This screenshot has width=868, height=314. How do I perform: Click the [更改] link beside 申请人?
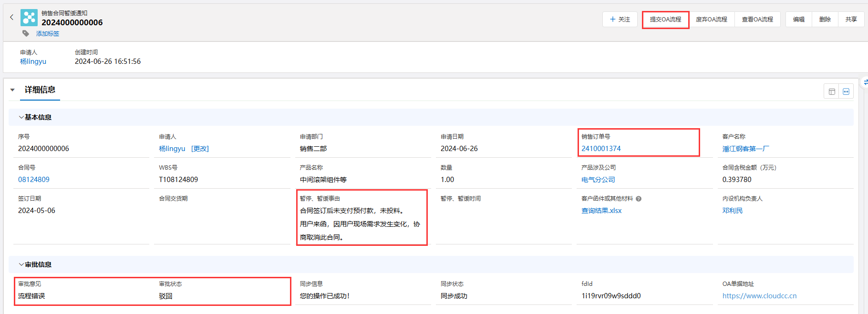[200, 149]
